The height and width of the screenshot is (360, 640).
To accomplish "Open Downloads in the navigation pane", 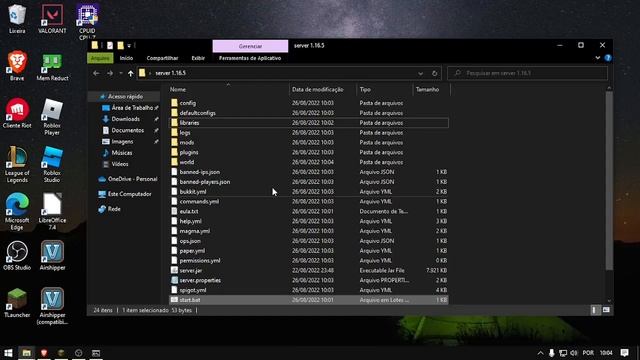I will pos(125,119).
